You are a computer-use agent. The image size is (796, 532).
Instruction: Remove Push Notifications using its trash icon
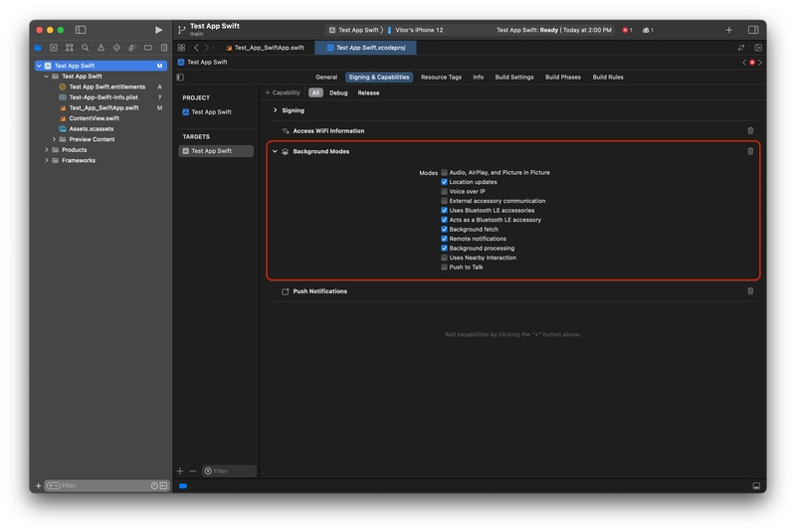(750, 291)
